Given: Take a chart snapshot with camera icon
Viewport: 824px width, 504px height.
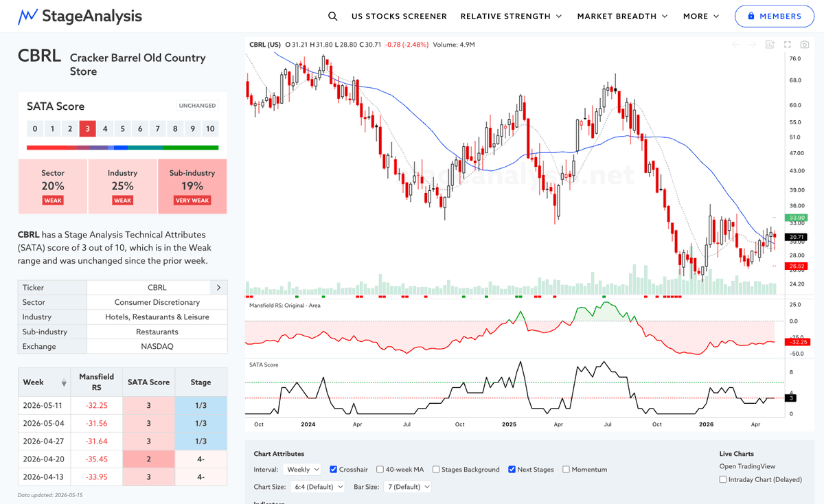Looking at the screenshot, I should (804, 45).
